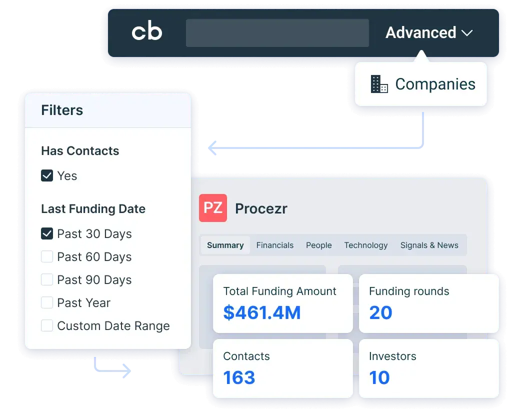Click the Companies building icon
Screen dimensions: 512x420
coord(379,84)
